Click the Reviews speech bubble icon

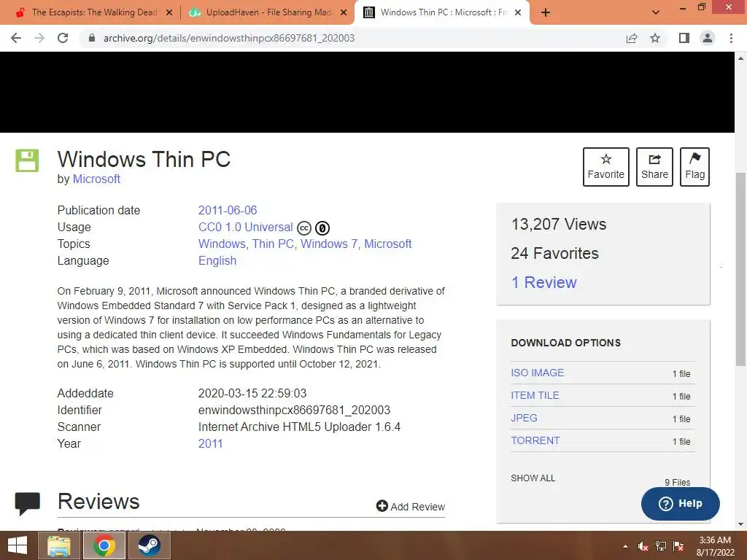pos(27,504)
